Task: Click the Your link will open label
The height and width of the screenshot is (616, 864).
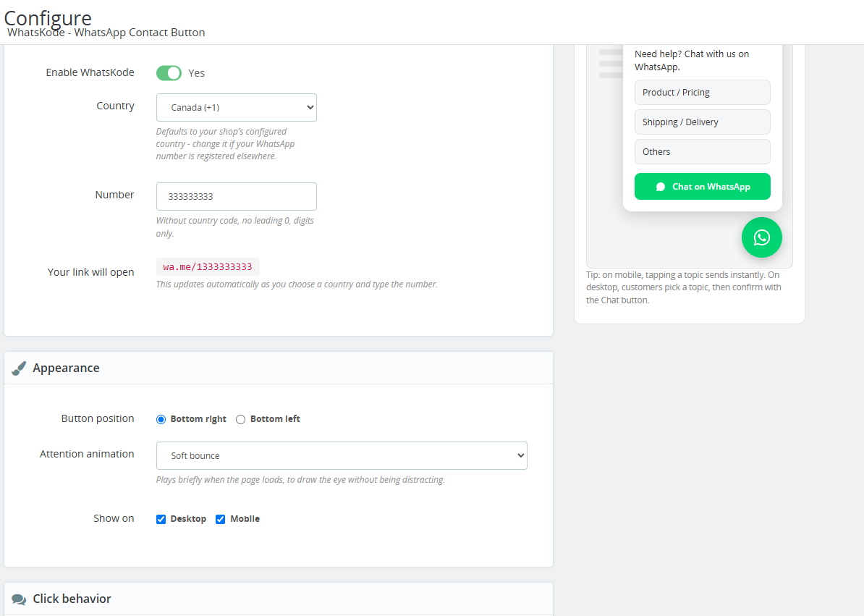Action: (x=91, y=272)
